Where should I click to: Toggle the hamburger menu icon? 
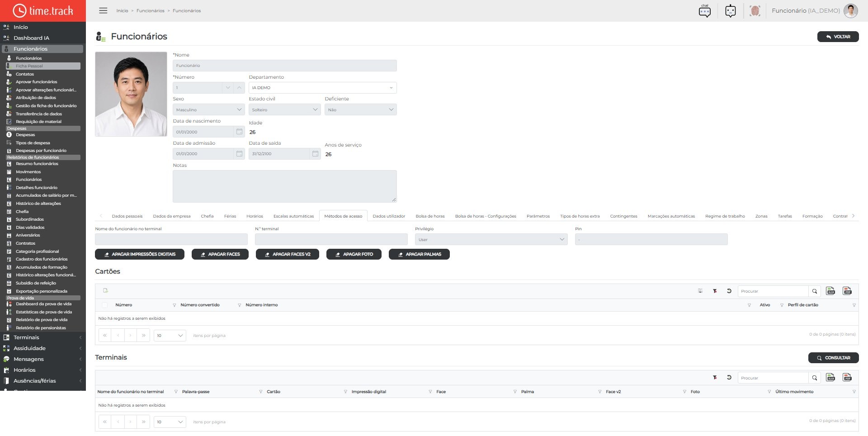[x=103, y=10]
